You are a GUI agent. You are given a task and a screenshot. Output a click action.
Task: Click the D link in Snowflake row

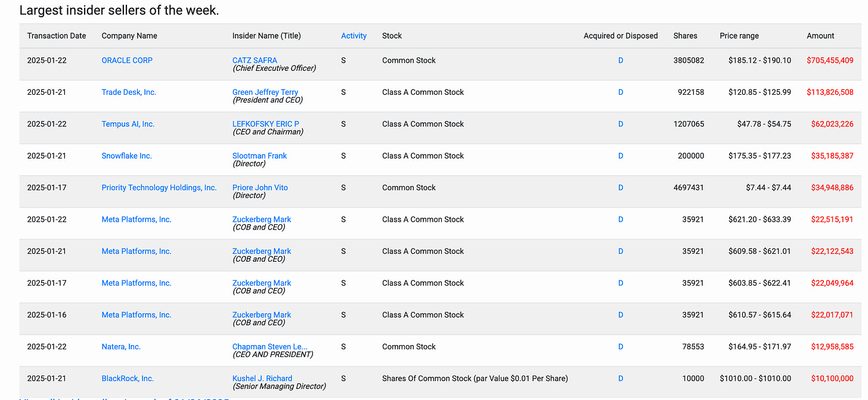[x=621, y=156]
